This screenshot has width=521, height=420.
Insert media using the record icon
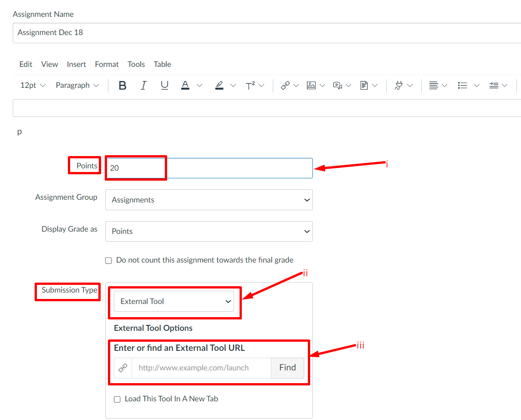338,85
